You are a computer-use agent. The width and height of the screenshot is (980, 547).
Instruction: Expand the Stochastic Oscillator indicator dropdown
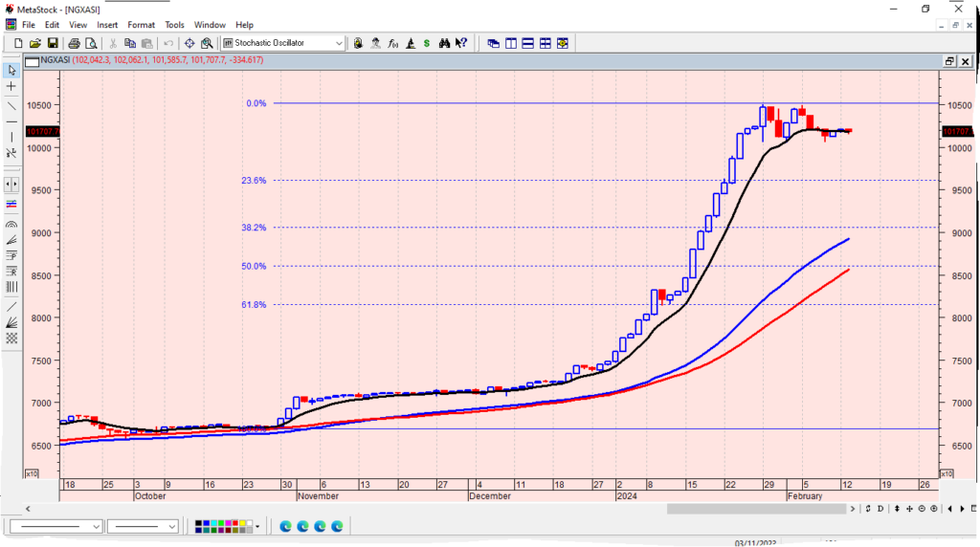[340, 43]
